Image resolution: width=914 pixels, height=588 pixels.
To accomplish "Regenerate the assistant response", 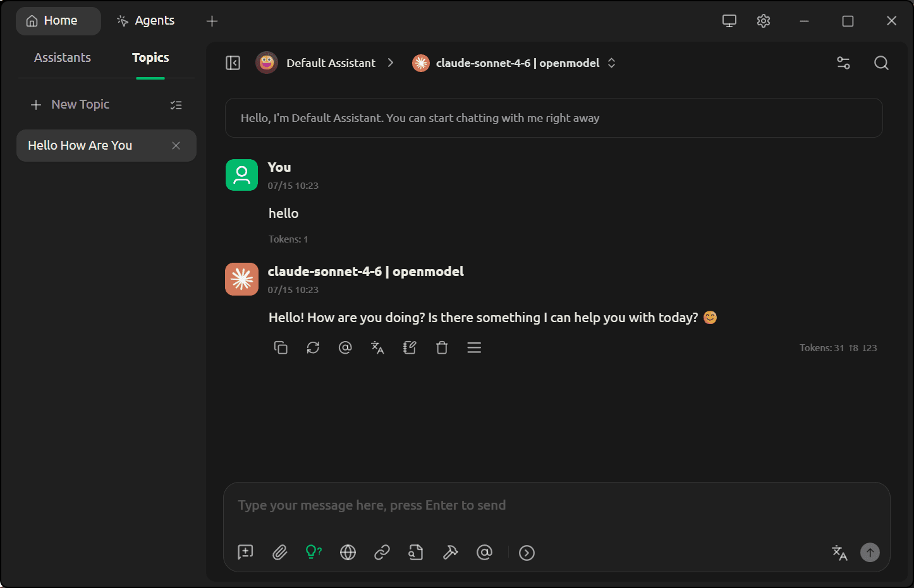I will click(313, 347).
